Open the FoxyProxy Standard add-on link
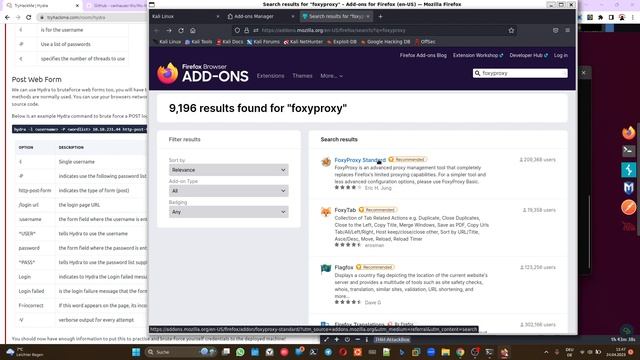640x360 pixels. pyautogui.click(x=360, y=160)
